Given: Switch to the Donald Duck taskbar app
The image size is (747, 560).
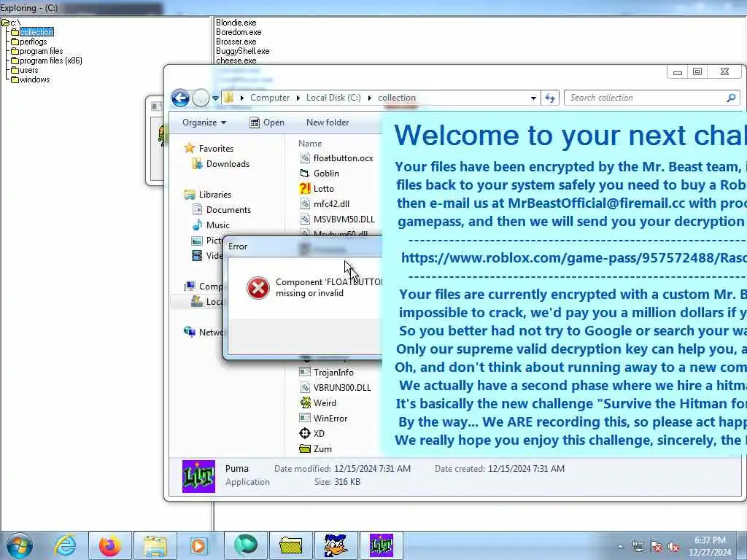Looking at the screenshot, I should click(336, 545).
